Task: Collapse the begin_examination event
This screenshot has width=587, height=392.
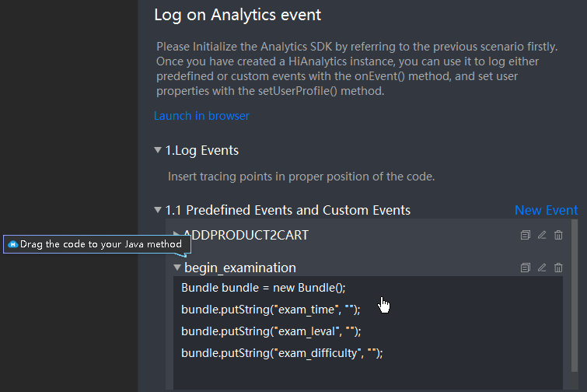Action: coord(177,268)
